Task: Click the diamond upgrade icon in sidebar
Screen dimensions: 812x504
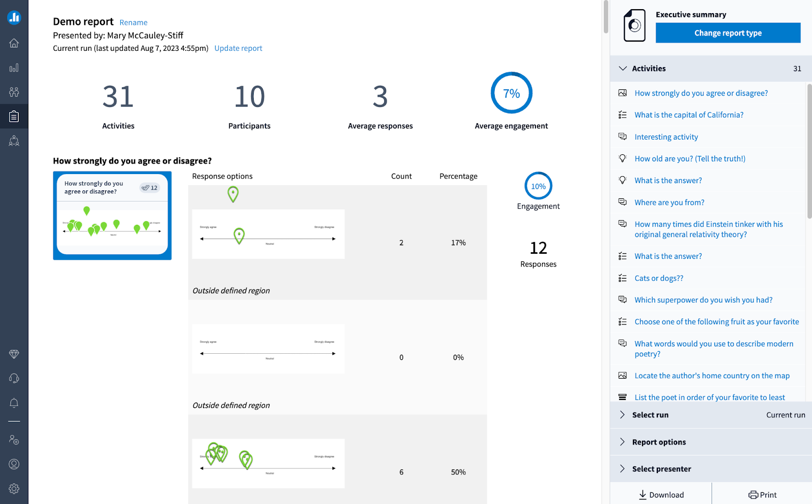Action: (14, 354)
